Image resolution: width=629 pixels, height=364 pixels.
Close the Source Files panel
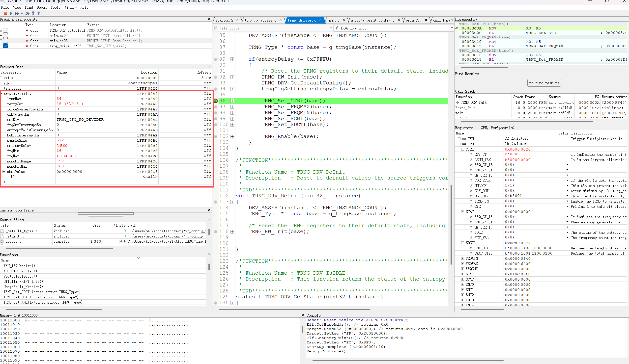(209, 219)
